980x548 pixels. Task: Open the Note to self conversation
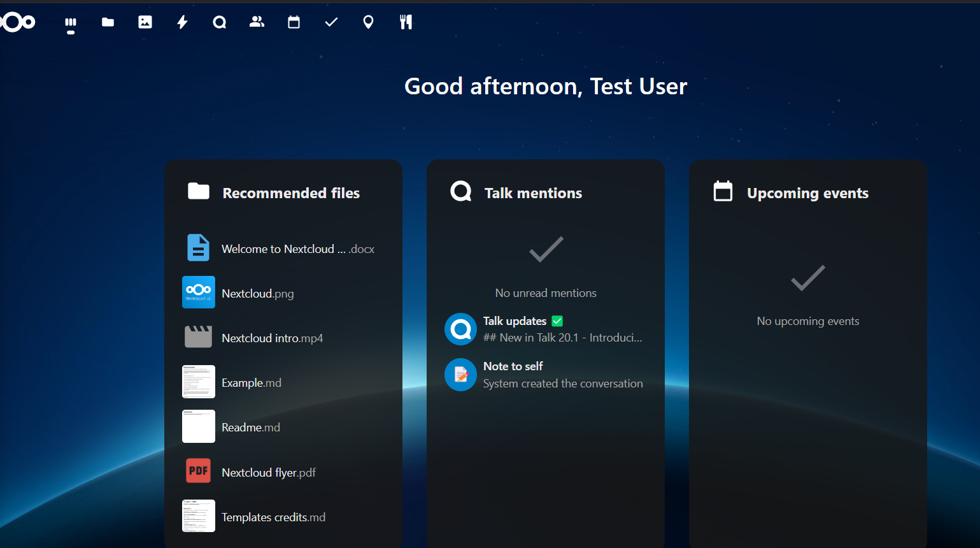point(546,375)
